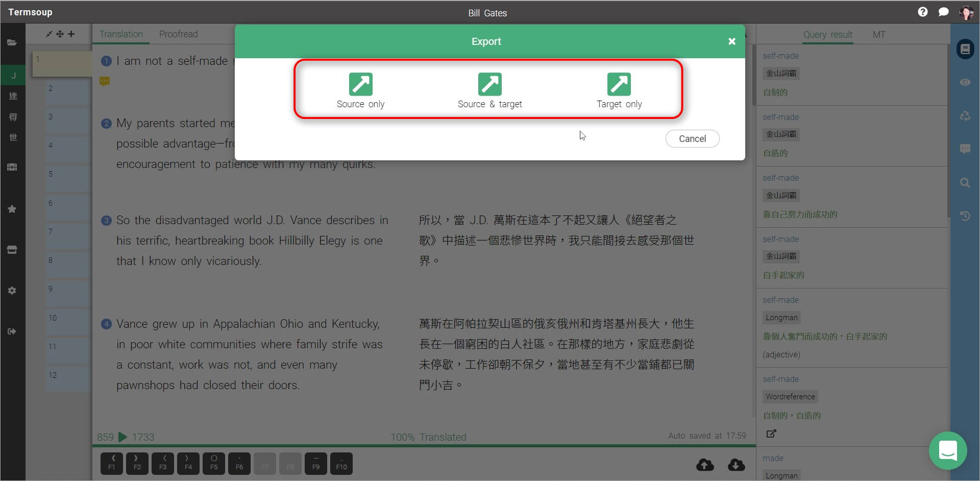Select the J project entry in sidebar
The width and height of the screenshot is (980, 481).
pos(13,76)
